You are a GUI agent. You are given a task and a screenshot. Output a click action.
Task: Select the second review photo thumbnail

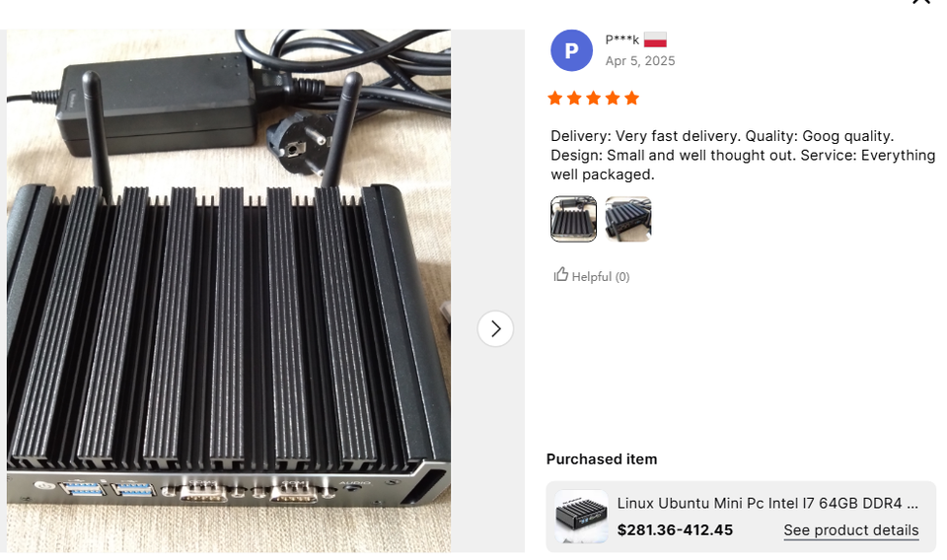[628, 219]
